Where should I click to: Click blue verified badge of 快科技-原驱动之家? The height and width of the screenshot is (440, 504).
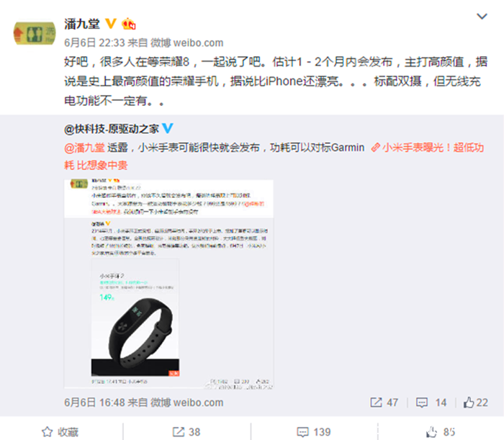pos(168,128)
